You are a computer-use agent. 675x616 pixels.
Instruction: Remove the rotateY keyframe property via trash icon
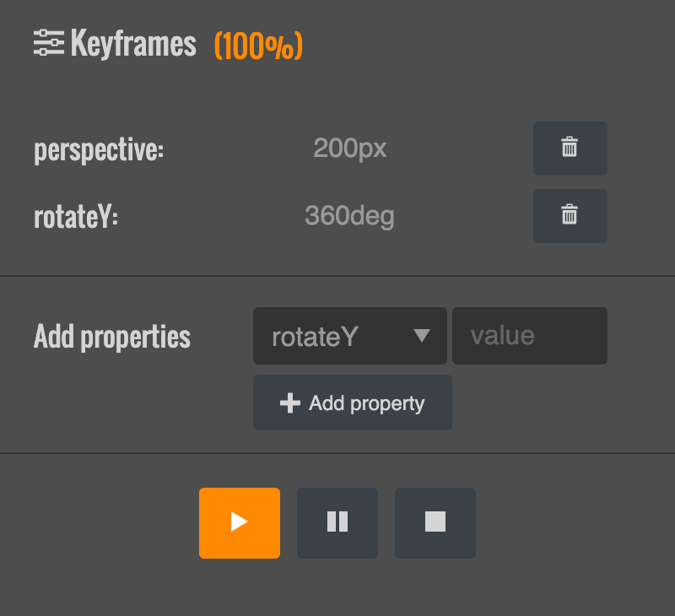point(570,216)
